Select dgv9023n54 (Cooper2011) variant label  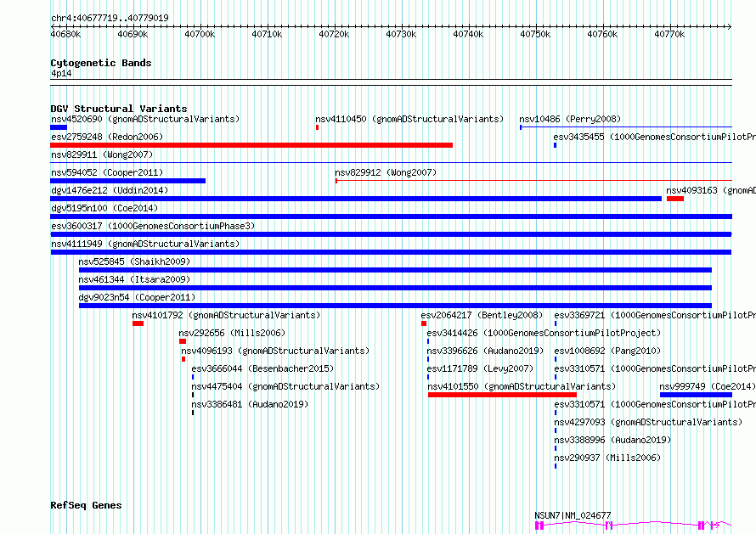click(x=137, y=297)
